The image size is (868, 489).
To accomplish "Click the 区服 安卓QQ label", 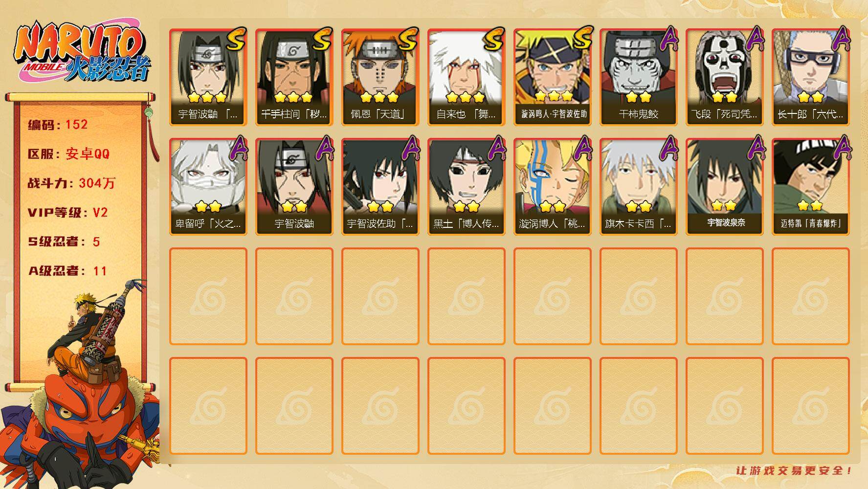I will click(x=68, y=154).
